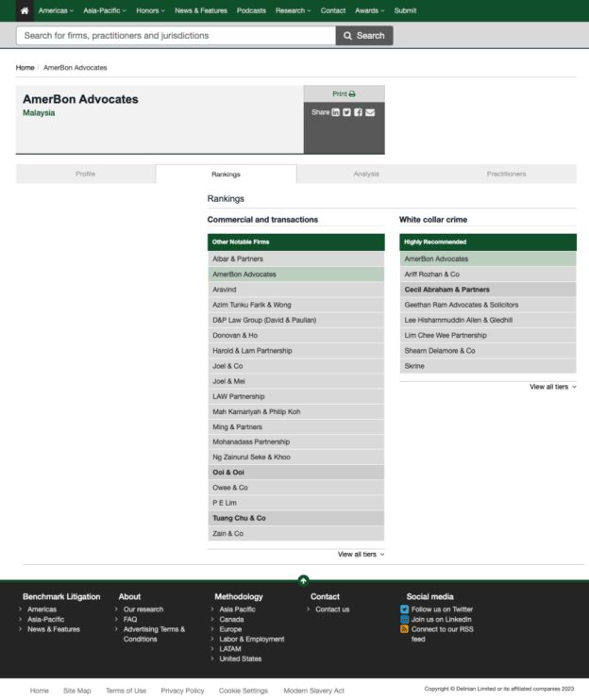Expand View all tiers under Commercial and transactions
This screenshot has height=700, width=589.
coord(361,554)
